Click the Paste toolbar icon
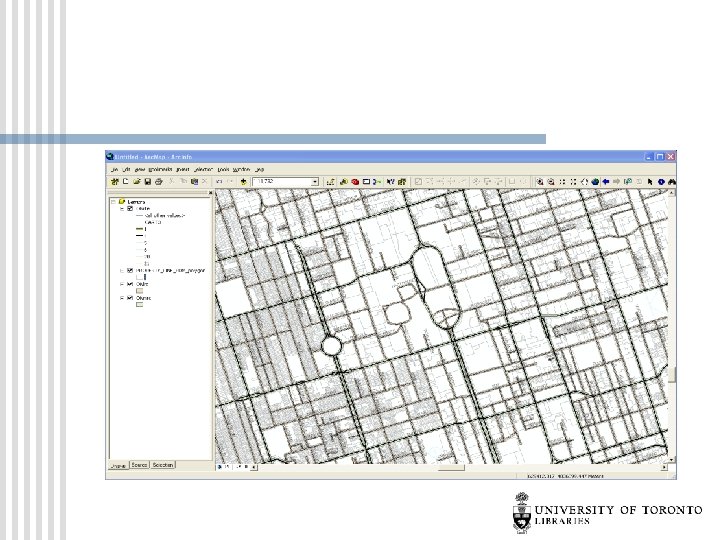 pyautogui.click(x=194, y=182)
